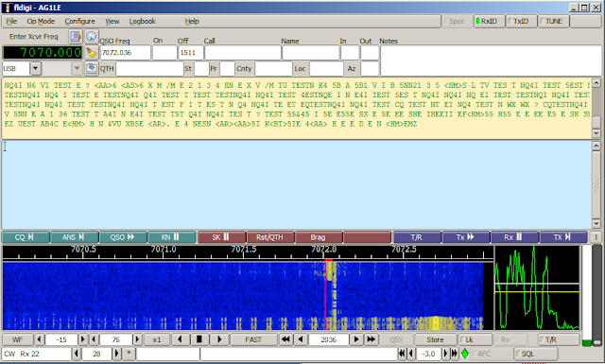The height and width of the screenshot is (364, 605).
Task: Open the Help menu
Action: point(192,21)
